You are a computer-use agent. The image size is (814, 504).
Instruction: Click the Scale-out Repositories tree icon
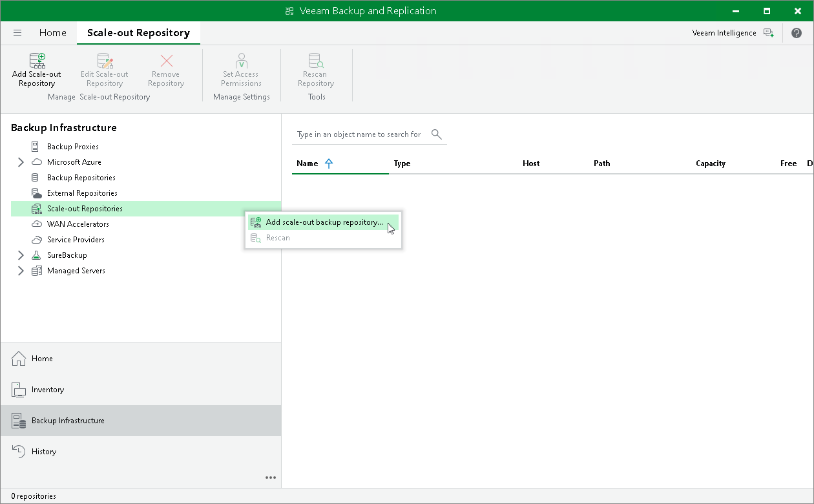(36, 209)
